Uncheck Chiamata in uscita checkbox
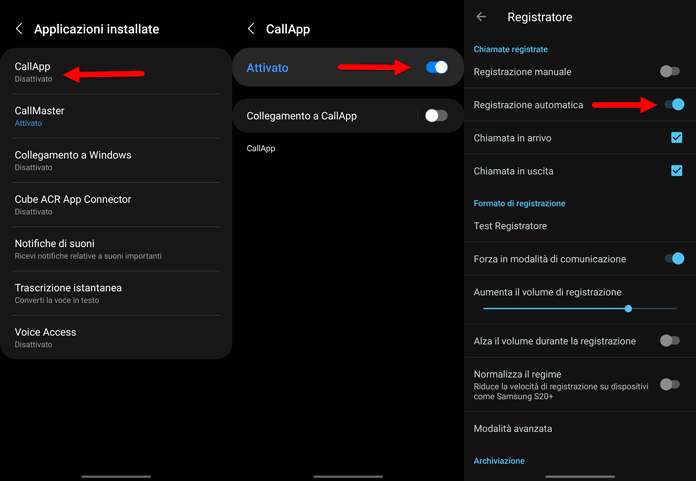The image size is (696, 481). [x=676, y=171]
